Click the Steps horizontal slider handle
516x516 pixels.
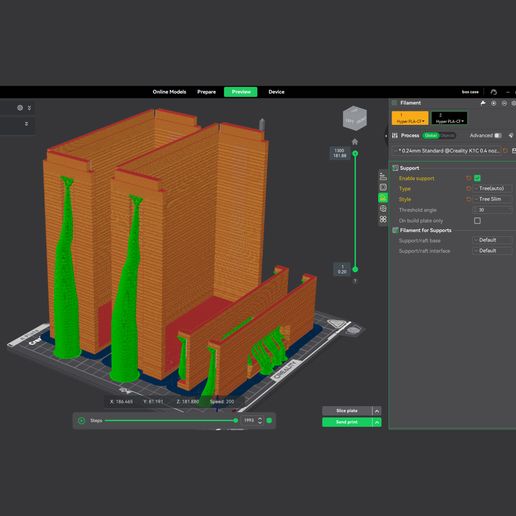(x=236, y=421)
